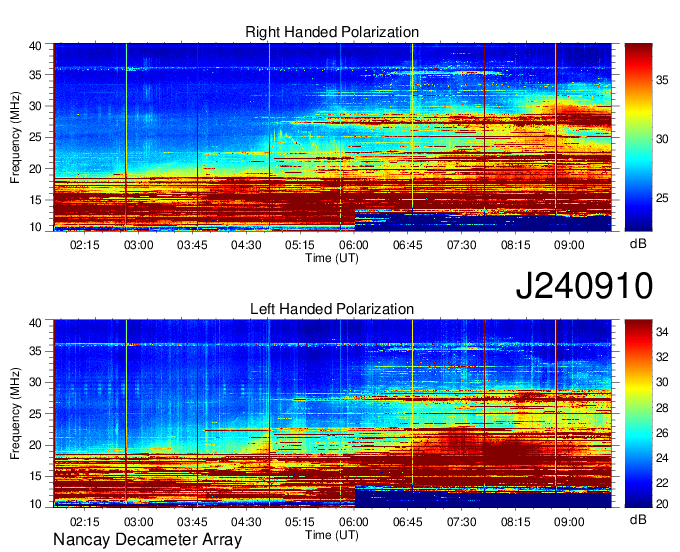The image size is (680, 552).
Task: Click the 20 MHz tick of Left Handed plot
Action: coord(35,445)
